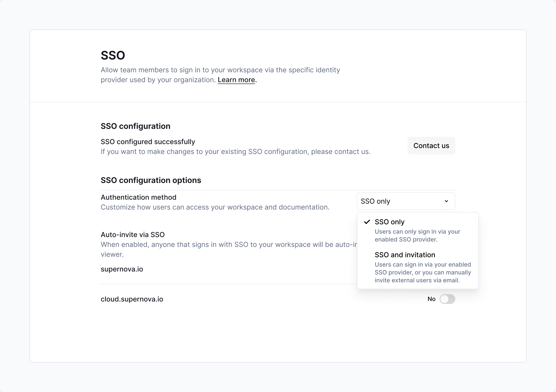Image resolution: width=556 pixels, height=392 pixels.
Task: Click the chevron on the SSO only selector
Action: [447, 201]
